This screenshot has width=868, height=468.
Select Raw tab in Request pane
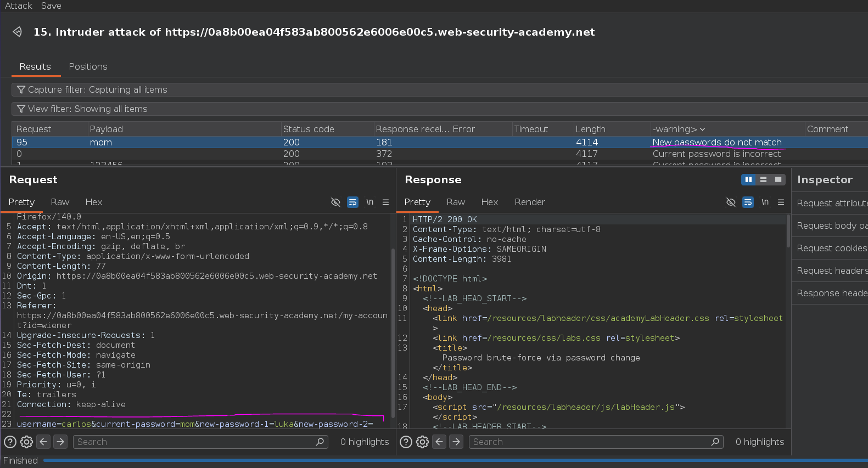click(60, 202)
